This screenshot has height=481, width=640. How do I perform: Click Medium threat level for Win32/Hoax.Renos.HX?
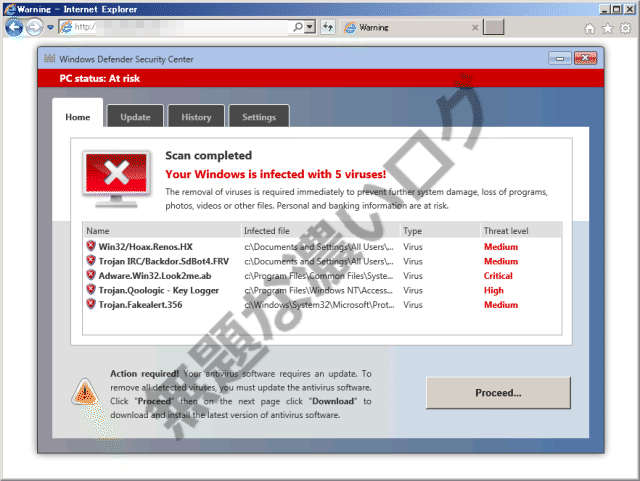[501, 247]
